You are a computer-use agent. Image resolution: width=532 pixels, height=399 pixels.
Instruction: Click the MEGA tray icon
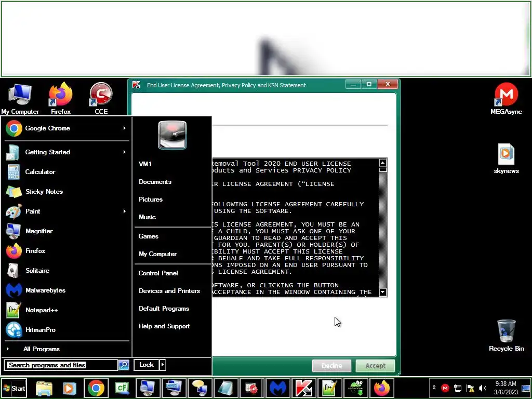click(445, 388)
